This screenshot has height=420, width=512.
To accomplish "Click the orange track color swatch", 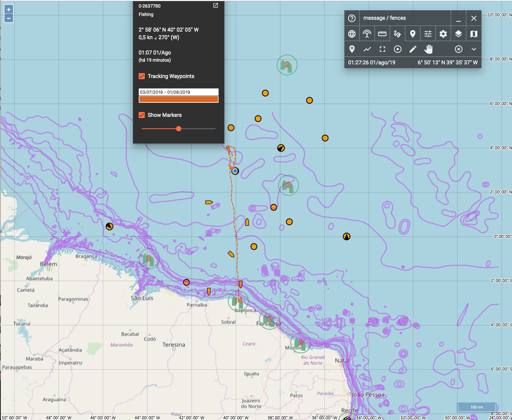I will click(x=179, y=99).
